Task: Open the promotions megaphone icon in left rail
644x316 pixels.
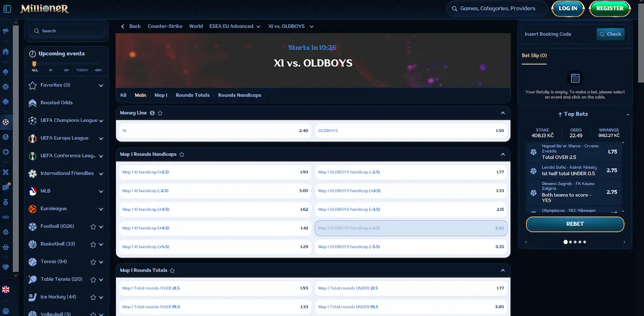Action: coord(6,31)
